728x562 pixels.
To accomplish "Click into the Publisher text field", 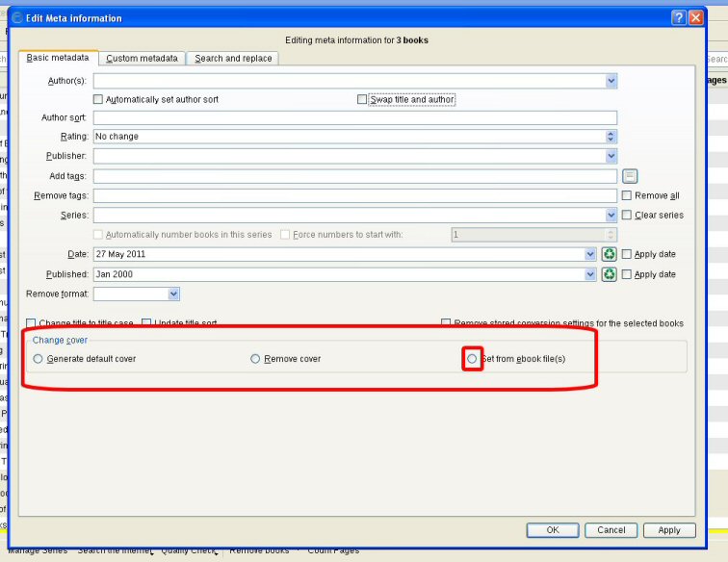I will [x=350, y=156].
